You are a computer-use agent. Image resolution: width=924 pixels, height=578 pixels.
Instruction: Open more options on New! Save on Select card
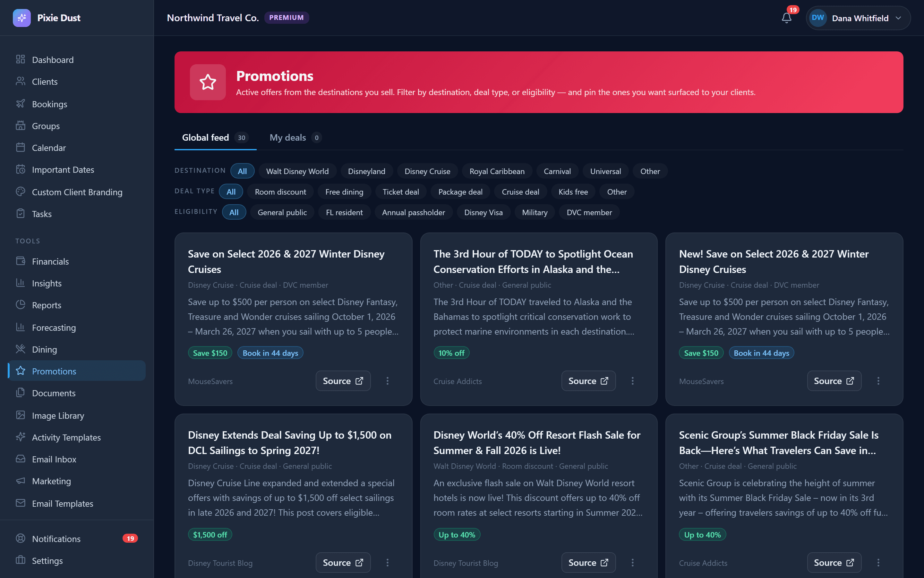click(878, 381)
